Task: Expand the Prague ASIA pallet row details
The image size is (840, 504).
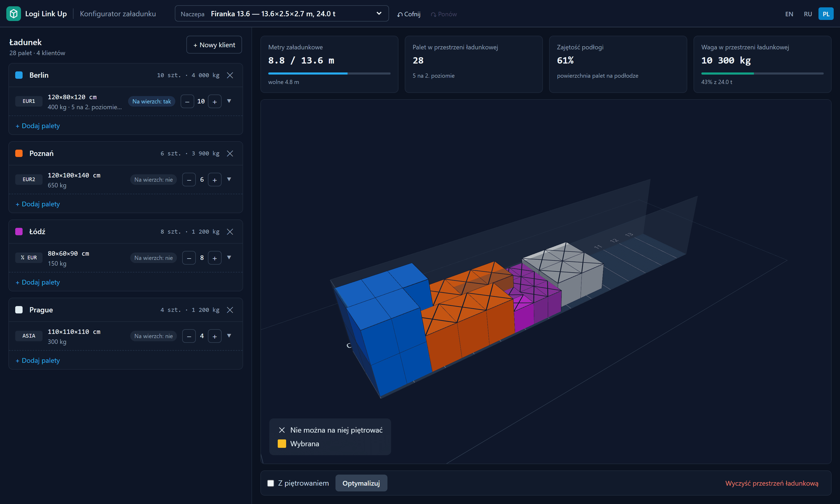Action: (229, 336)
